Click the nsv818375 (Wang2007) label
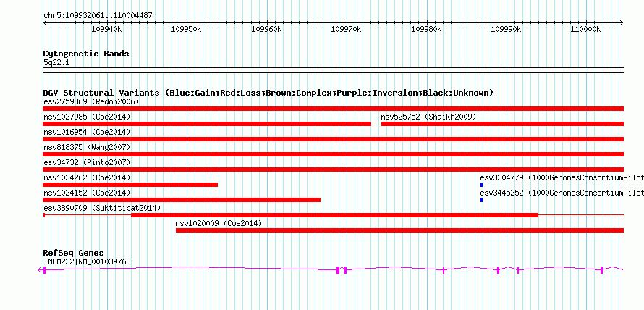This screenshot has height=310, width=644. coord(87,147)
